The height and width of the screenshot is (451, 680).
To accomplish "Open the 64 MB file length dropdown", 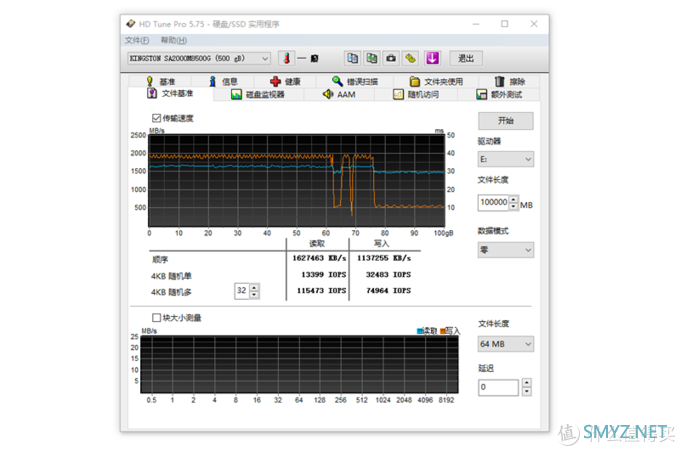I will point(506,344).
